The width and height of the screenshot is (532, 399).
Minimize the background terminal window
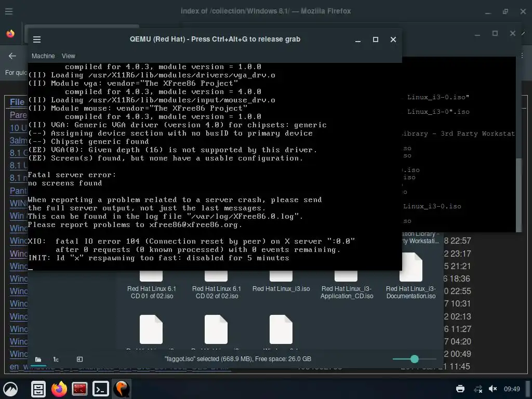pyautogui.click(x=477, y=34)
